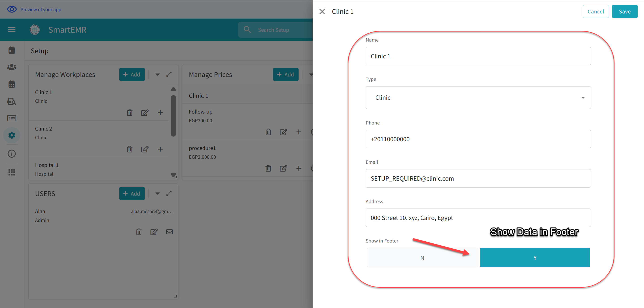The width and height of the screenshot is (644, 308).
Task: Edit Clinic 1 using the pencil icon
Action: [145, 113]
